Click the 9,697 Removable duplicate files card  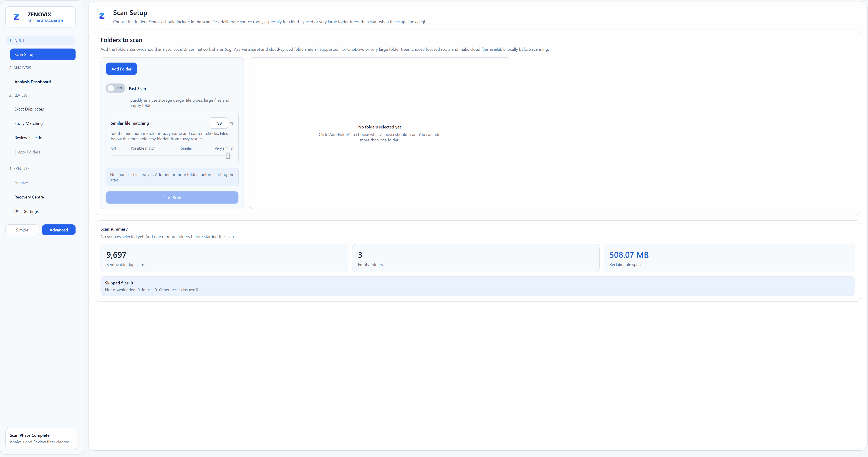224,258
